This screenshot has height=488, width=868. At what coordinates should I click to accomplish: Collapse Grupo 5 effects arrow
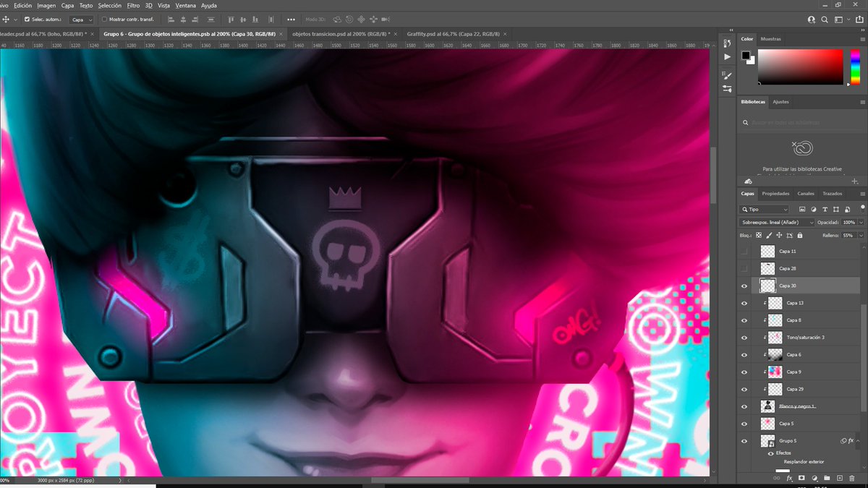click(857, 440)
